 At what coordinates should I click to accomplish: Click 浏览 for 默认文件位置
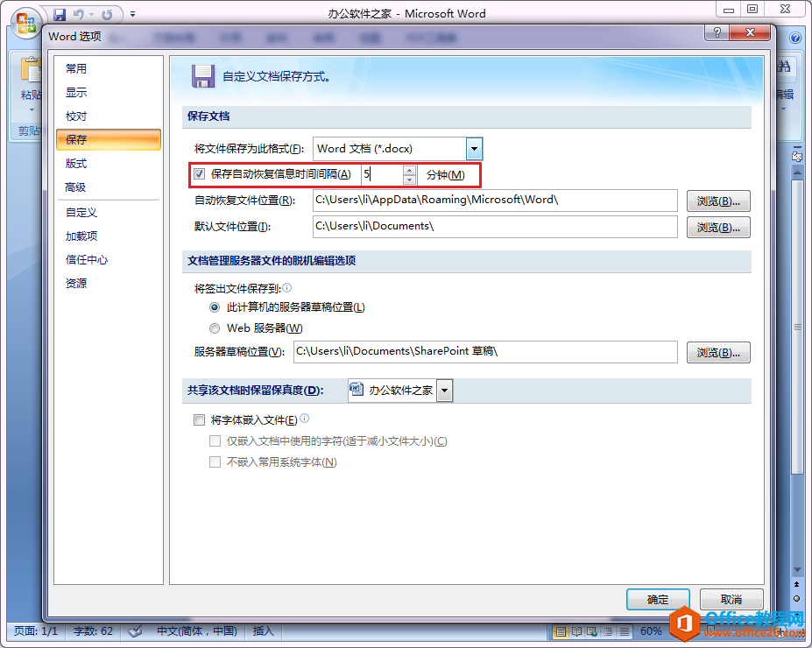coord(718,227)
